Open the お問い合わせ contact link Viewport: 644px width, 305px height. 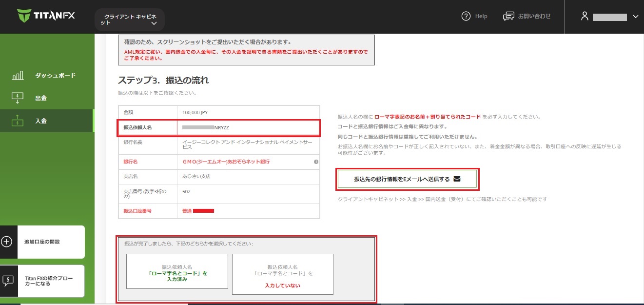[x=534, y=16]
